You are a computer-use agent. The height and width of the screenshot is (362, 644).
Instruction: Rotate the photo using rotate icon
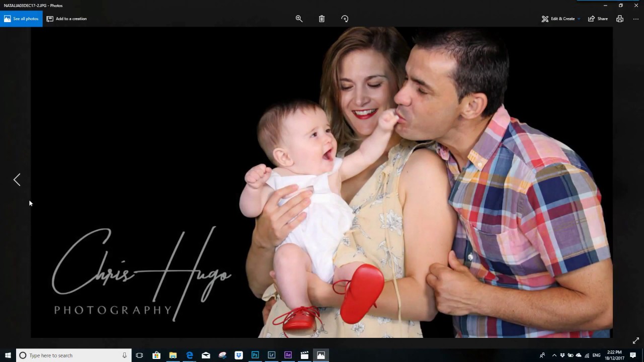[345, 19]
